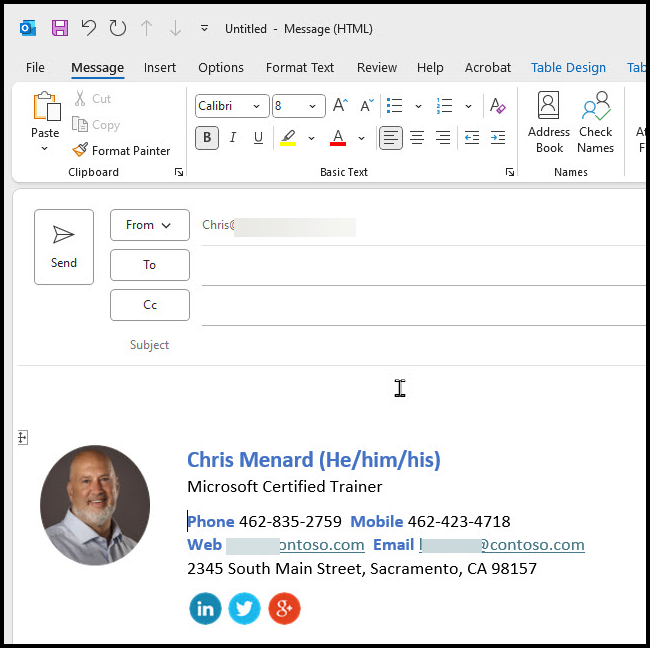Decrease font size with Shrink Font

[x=366, y=106]
